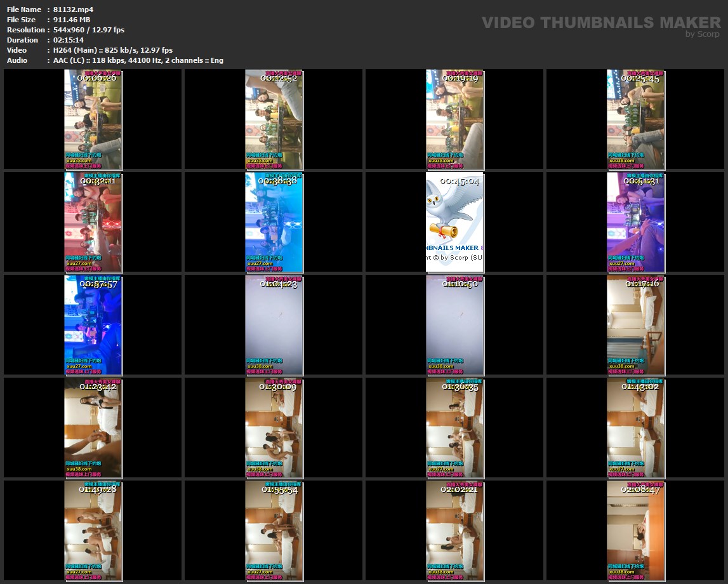Pick the blue-lit frame at 00:57:57
This screenshot has width=728, height=584.
coord(93,325)
